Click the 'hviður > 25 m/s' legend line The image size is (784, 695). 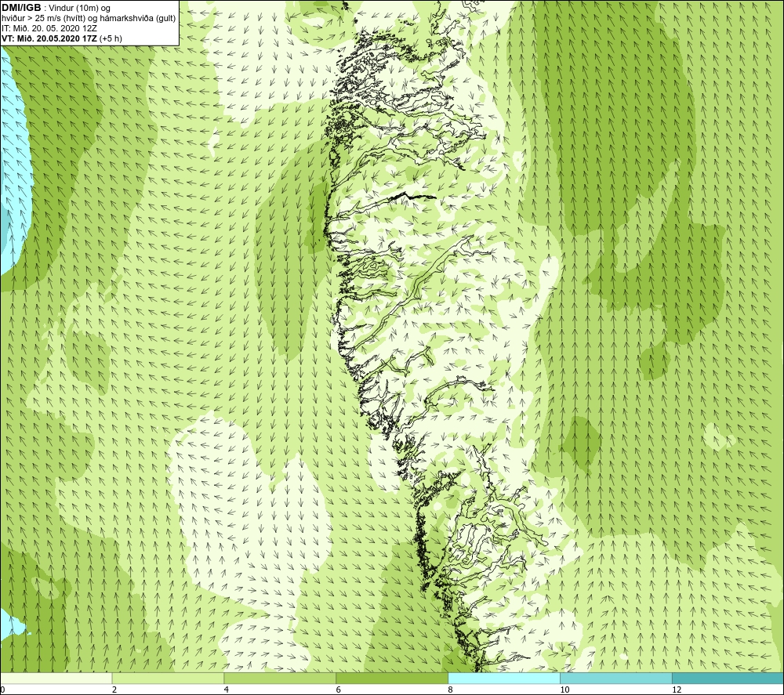(x=89, y=19)
